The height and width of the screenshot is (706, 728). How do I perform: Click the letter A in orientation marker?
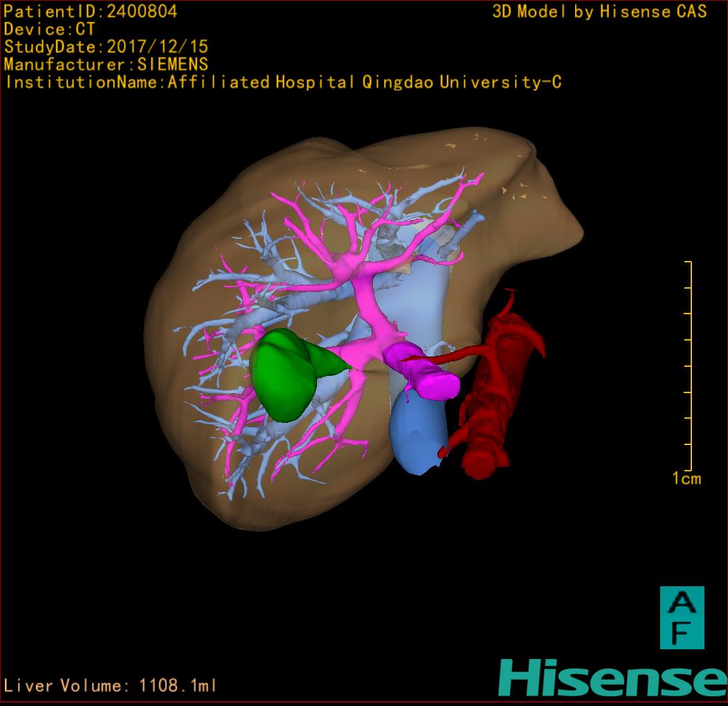point(682,602)
